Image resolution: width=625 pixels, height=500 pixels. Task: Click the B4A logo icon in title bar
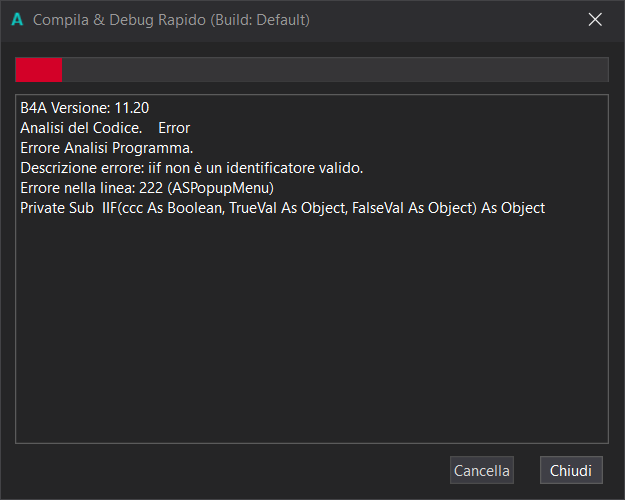pos(17,19)
